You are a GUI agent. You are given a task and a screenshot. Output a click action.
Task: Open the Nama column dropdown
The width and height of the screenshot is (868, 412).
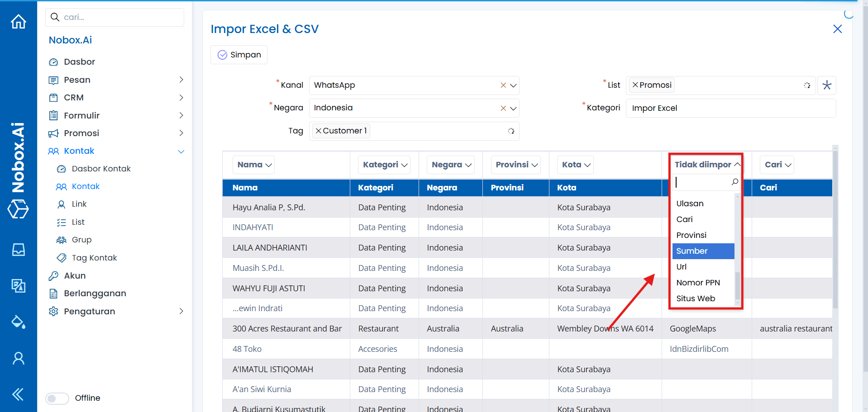253,165
